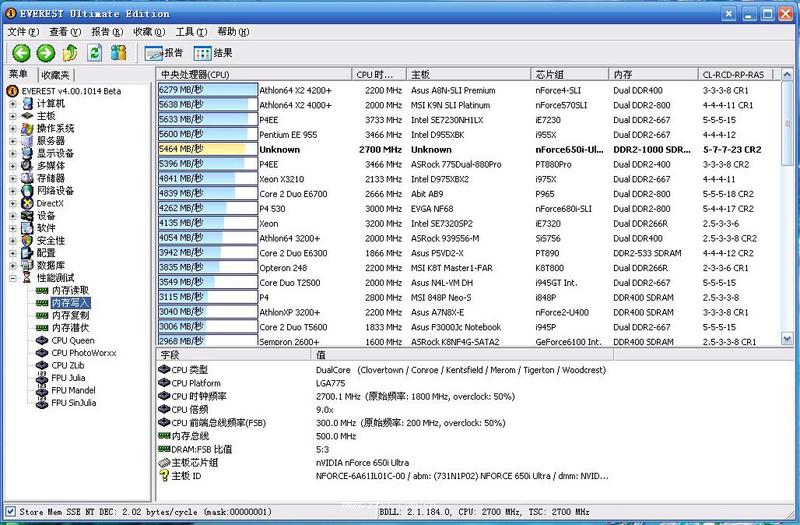Open the 查看(V) menu
This screenshot has width=800, height=525.
pyautogui.click(x=65, y=32)
